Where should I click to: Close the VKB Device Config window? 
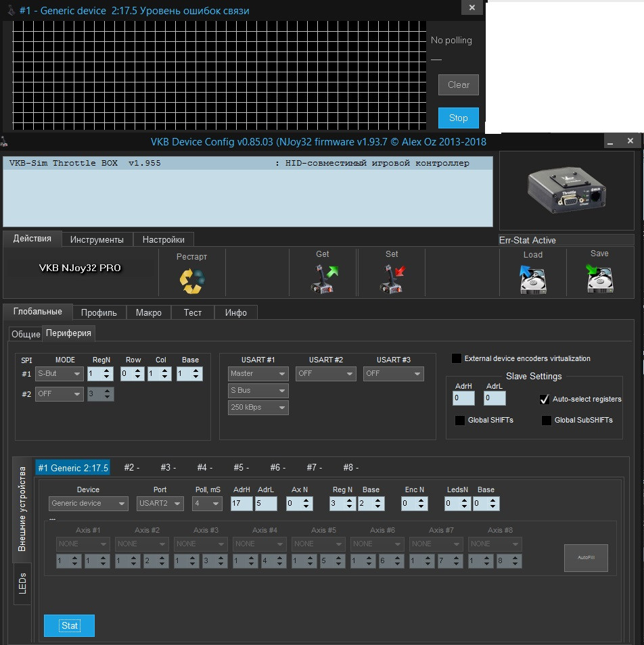(630, 141)
